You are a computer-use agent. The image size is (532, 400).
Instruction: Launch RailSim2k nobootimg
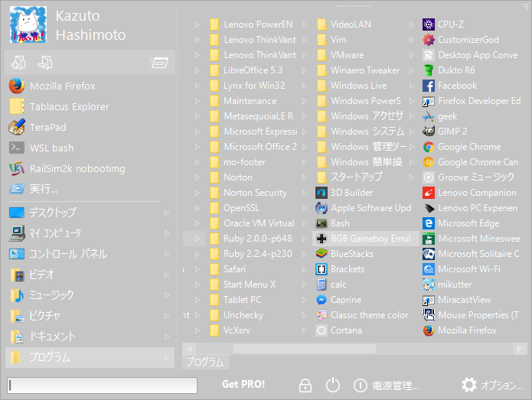pos(90,169)
